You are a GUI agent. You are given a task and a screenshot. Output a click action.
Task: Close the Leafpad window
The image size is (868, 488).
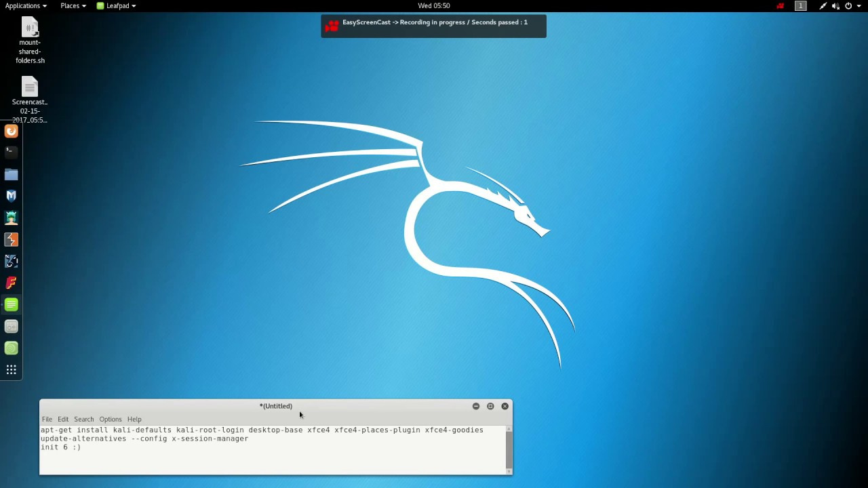coord(505,406)
